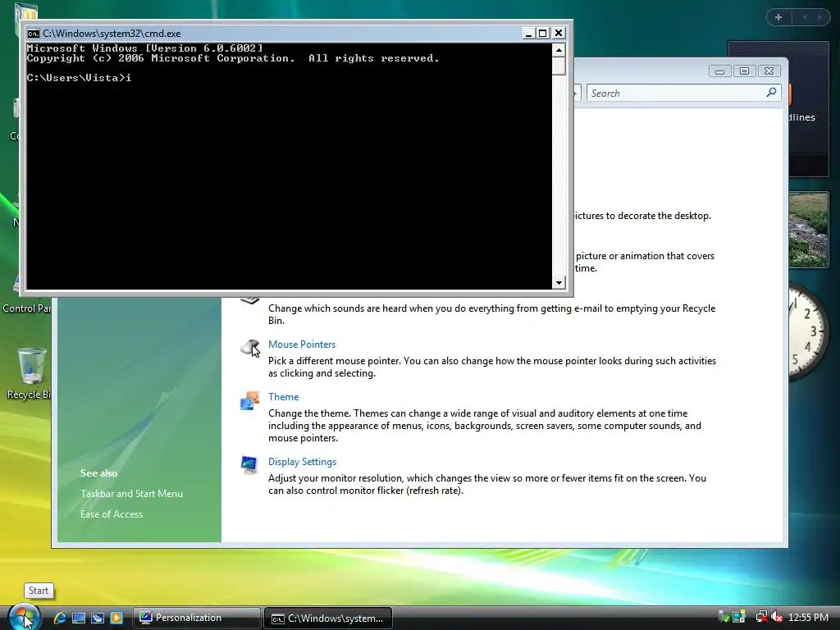
Task: Click the "Change the theme" description text
Action: (485, 426)
